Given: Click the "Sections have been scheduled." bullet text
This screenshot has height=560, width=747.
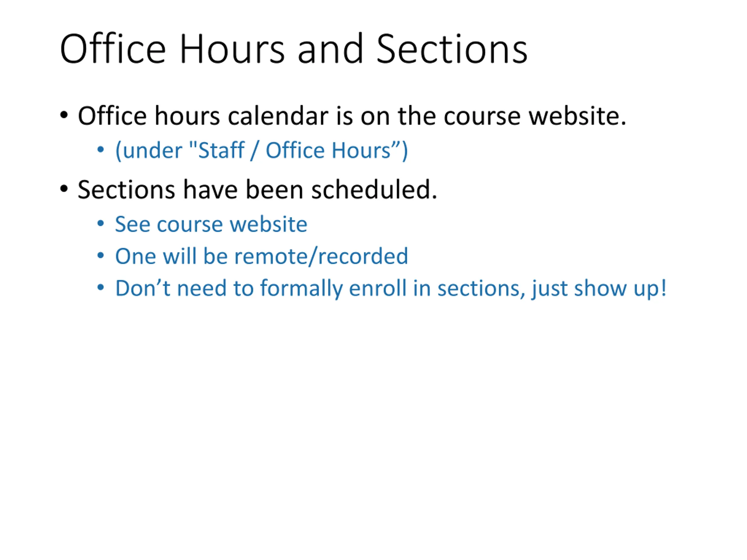Looking at the screenshot, I should tap(257, 190).
